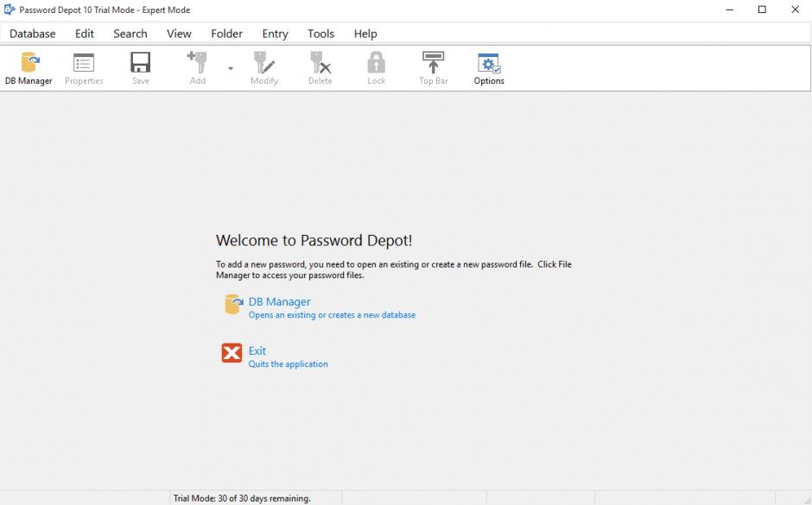Open the View menu
Image resolution: width=812 pixels, height=505 pixels.
coord(179,34)
